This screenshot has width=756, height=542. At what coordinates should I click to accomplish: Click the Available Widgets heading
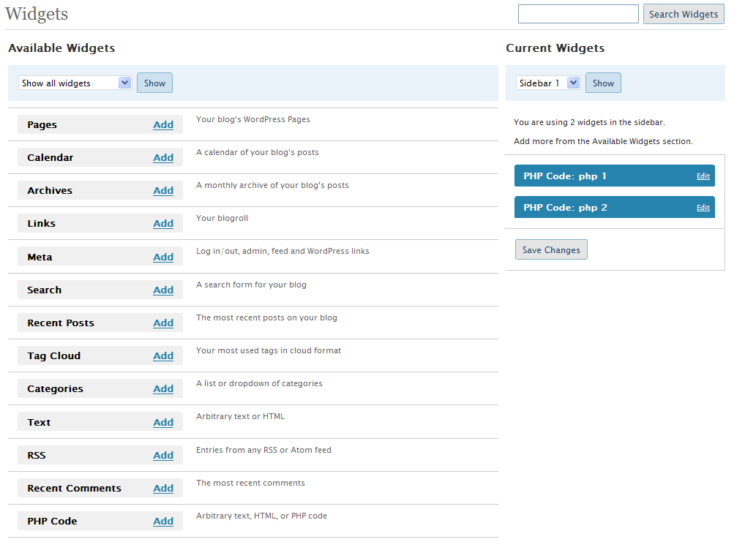(61, 48)
